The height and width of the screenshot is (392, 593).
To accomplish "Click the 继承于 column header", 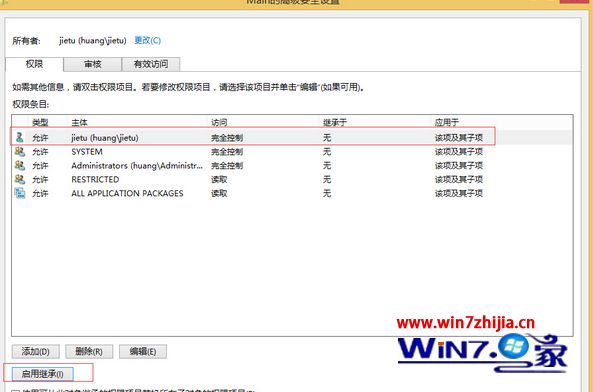I will 335,122.
